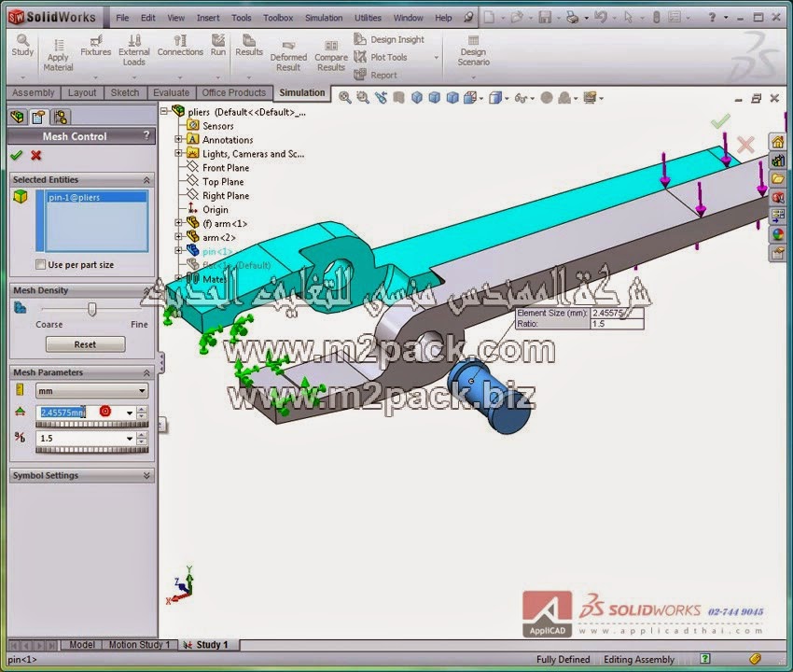Image resolution: width=793 pixels, height=672 pixels.
Task: Open the Results tool
Action: [249, 46]
